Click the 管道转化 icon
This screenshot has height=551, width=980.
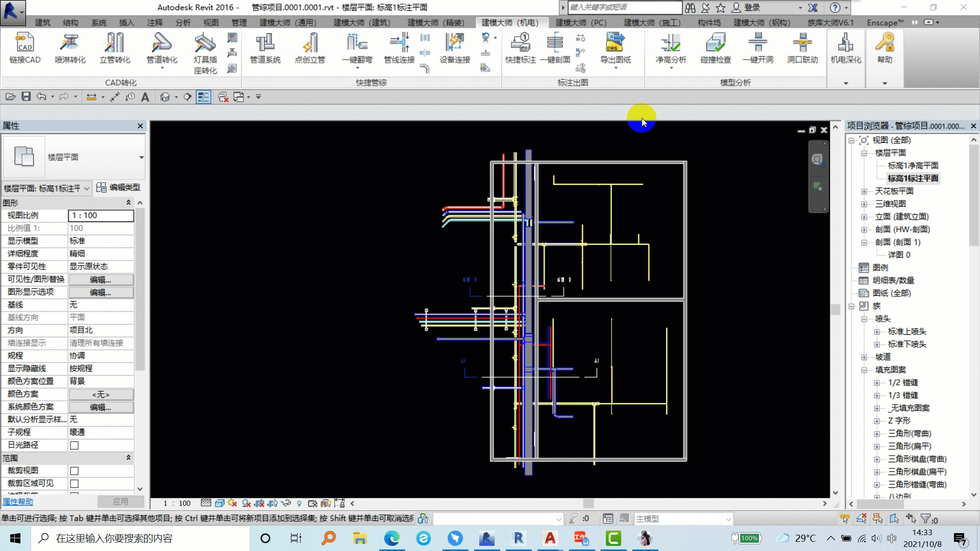coord(162,43)
